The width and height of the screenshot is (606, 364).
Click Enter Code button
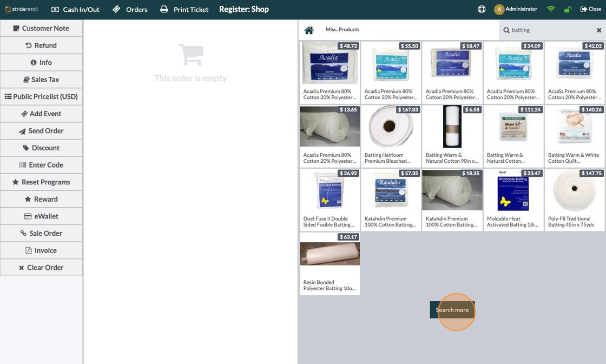click(41, 164)
